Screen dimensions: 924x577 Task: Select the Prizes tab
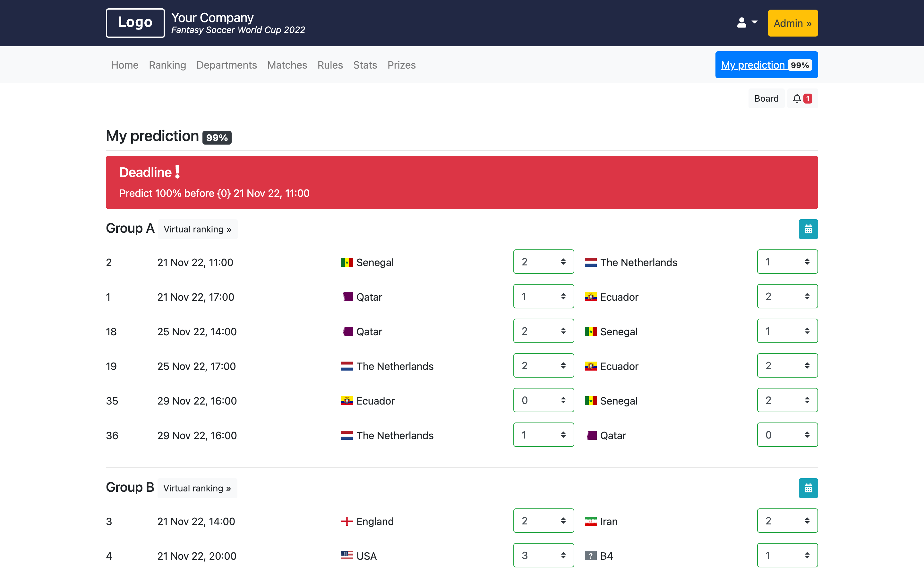[x=401, y=64]
